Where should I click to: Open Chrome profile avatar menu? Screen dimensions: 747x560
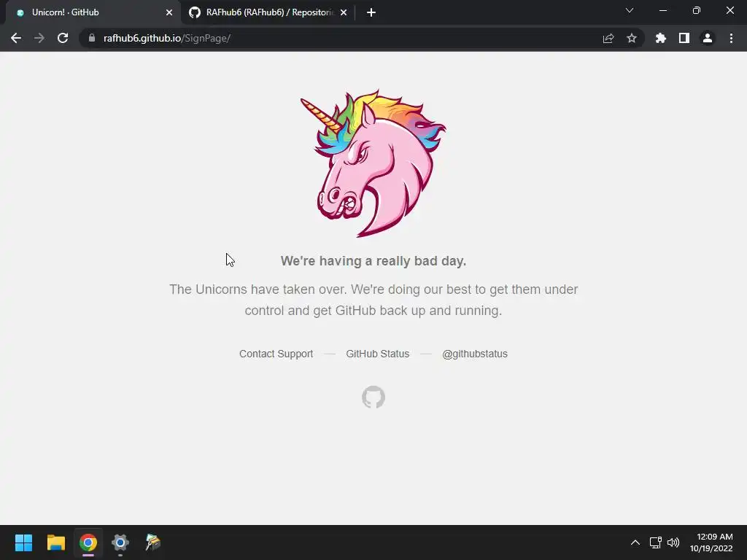point(708,38)
